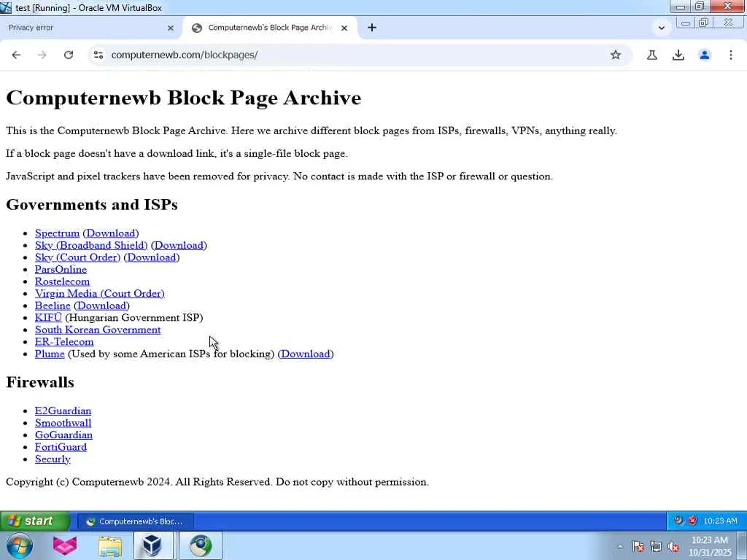
Task: Open the pink cat-mask app in host taskbar
Action: [x=65, y=545]
